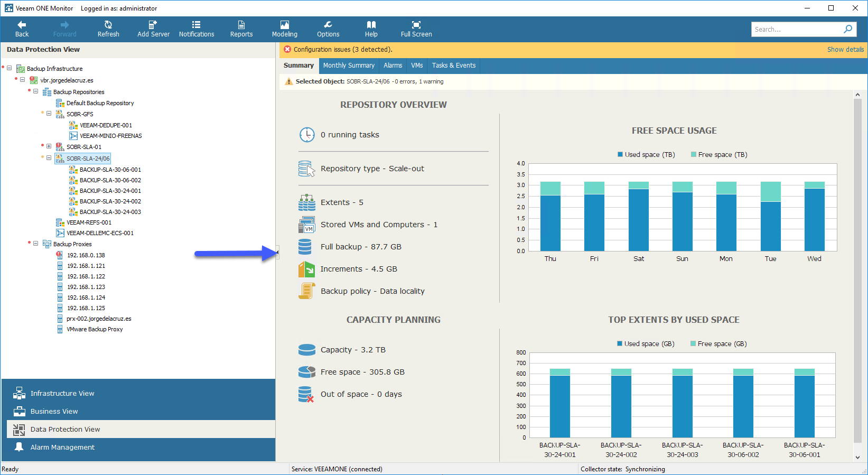The width and height of the screenshot is (868, 475).
Task: Click the Refresh toolbar icon
Action: pos(108,25)
